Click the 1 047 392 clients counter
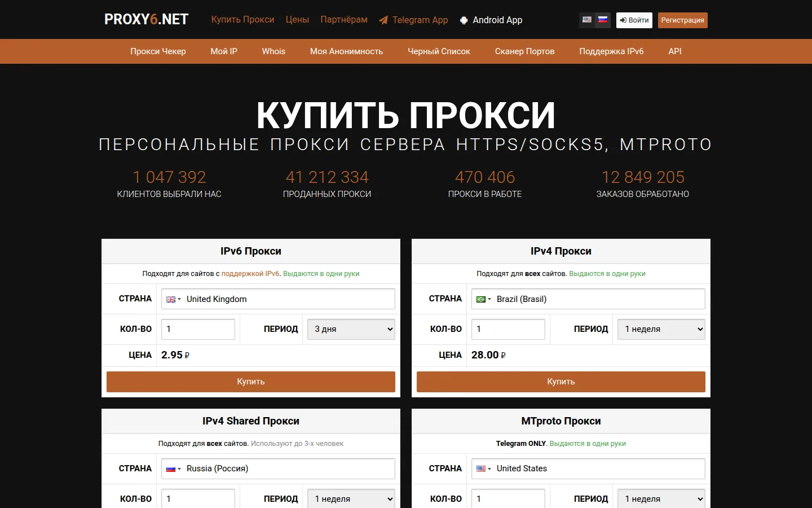The image size is (812, 508). pyautogui.click(x=169, y=177)
